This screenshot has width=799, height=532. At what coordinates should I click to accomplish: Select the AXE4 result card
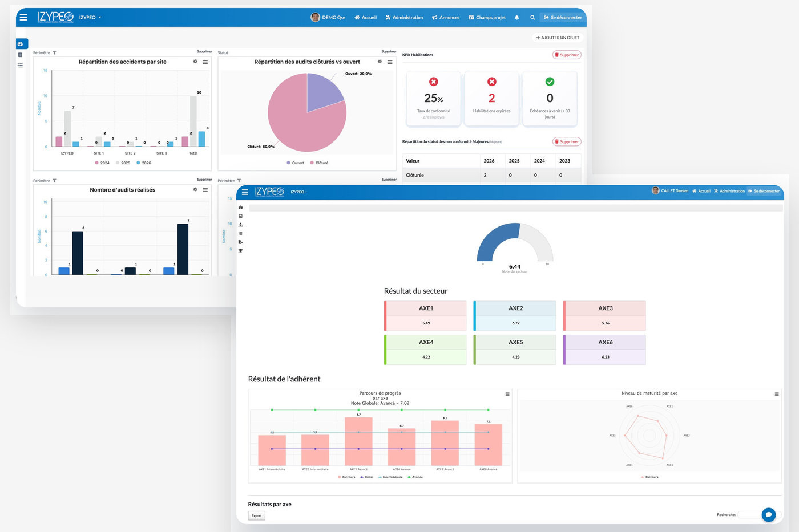[x=425, y=350]
